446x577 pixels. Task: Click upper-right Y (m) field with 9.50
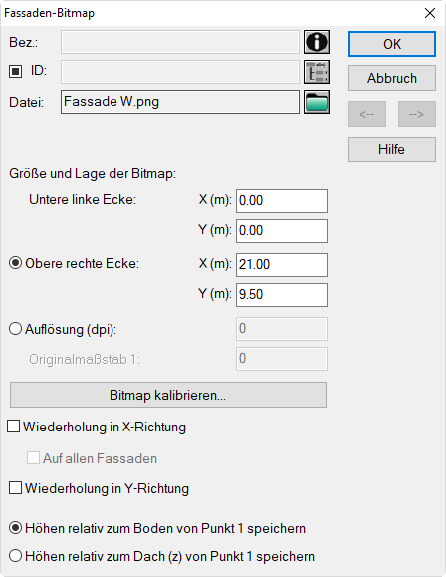[x=282, y=295]
